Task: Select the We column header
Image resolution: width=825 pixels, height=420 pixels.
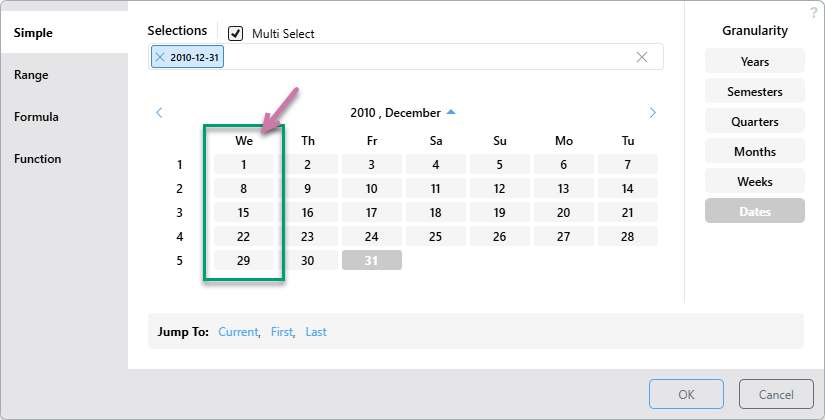Action: [244, 141]
